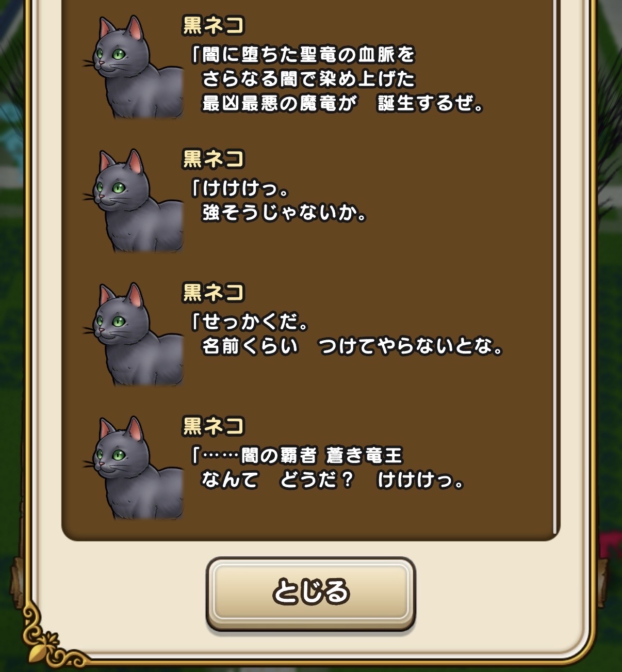
Task: Click the text 名前くらい つけてやらないとな。
Action: coord(353,346)
